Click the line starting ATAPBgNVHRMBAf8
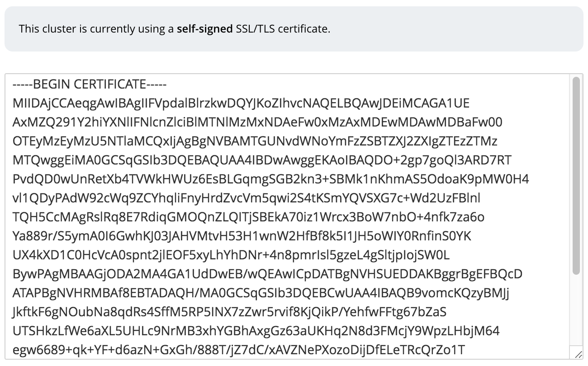The image size is (588, 366). tap(261, 293)
